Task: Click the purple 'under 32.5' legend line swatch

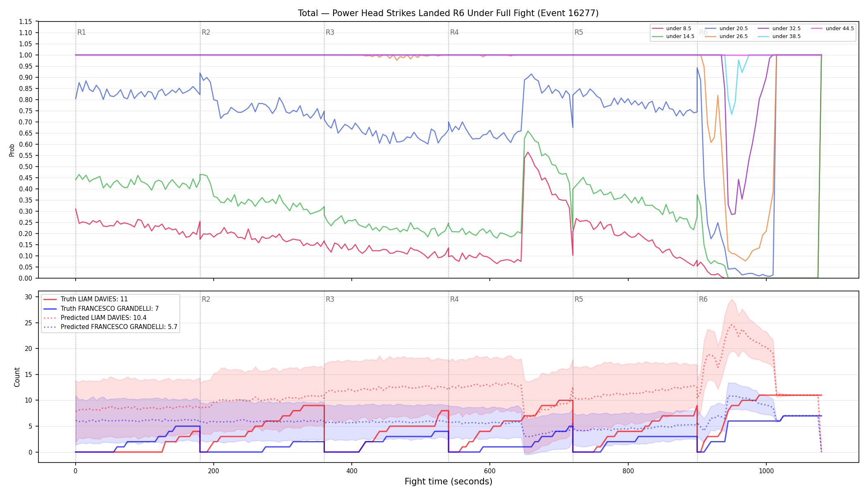Action: tap(763, 29)
